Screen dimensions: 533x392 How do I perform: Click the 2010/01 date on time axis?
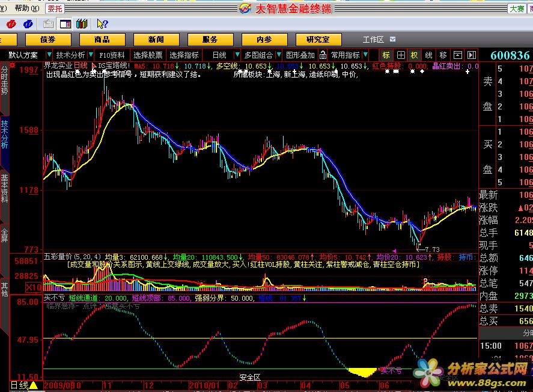tap(206, 385)
